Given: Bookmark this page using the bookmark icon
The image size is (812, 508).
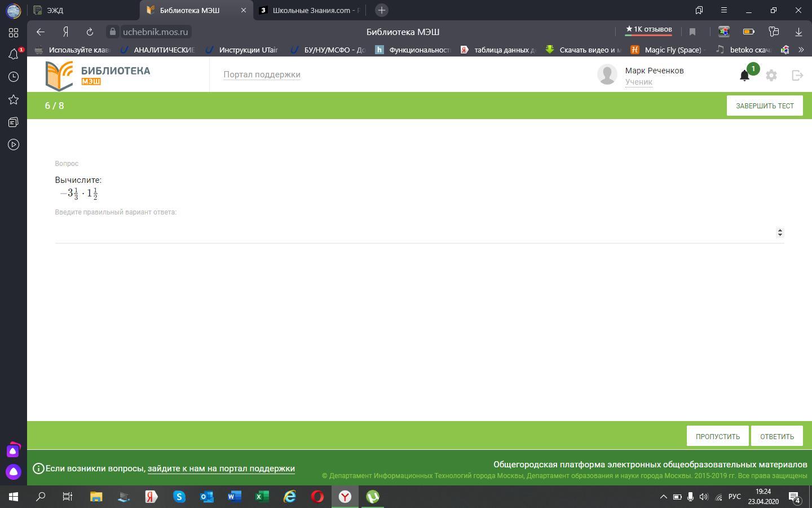Looking at the screenshot, I should (692, 32).
